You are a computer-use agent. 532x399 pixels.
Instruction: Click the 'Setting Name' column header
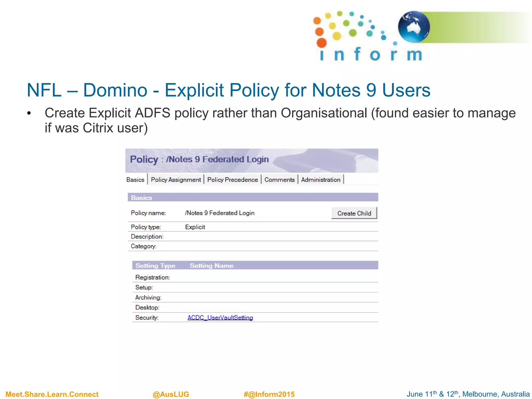point(212,265)
